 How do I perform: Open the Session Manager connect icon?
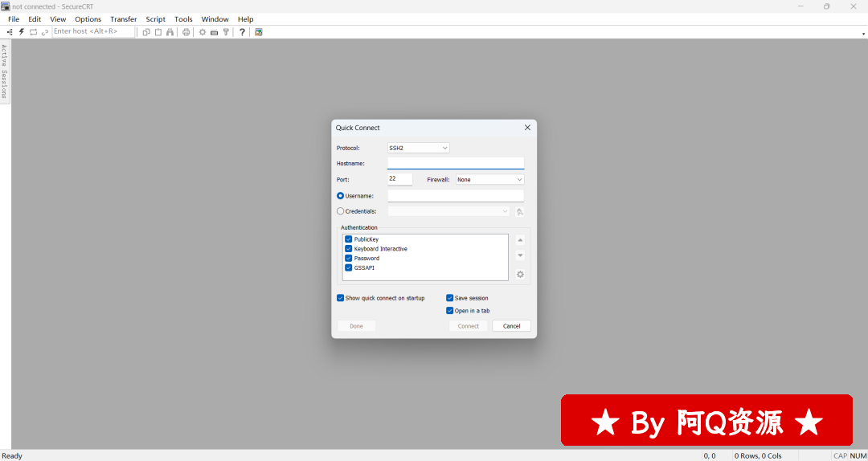pos(10,32)
